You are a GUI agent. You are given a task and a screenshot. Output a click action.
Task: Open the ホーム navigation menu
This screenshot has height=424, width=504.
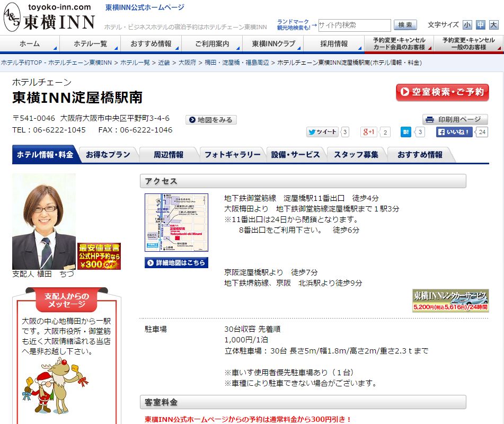(30, 43)
